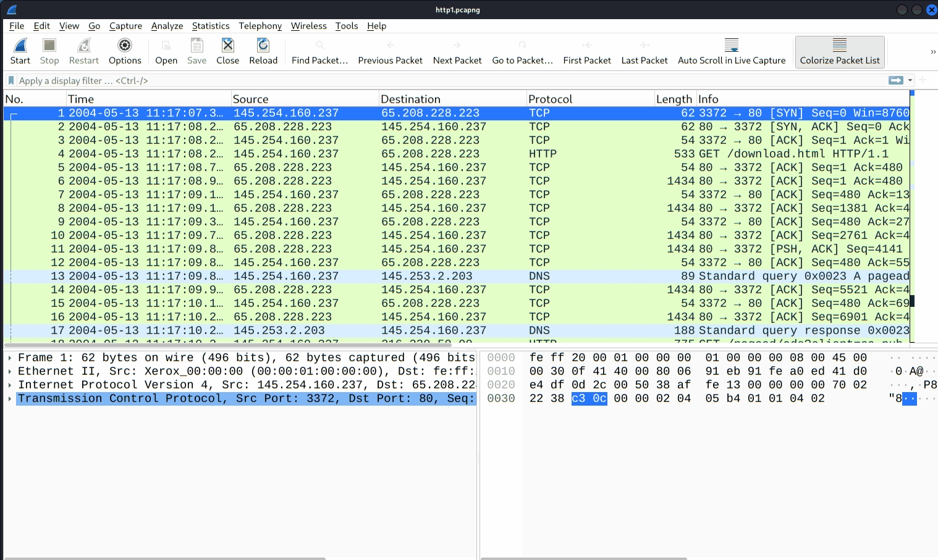Expand Transmission Control Protocol details
Image resolution: width=938 pixels, height=560 pixels.
point(10,399)
